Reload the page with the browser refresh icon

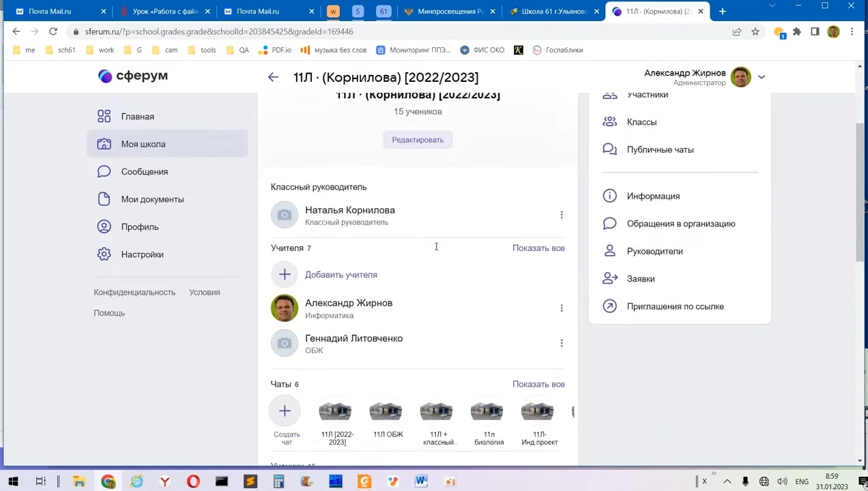(x=53, y=31)
